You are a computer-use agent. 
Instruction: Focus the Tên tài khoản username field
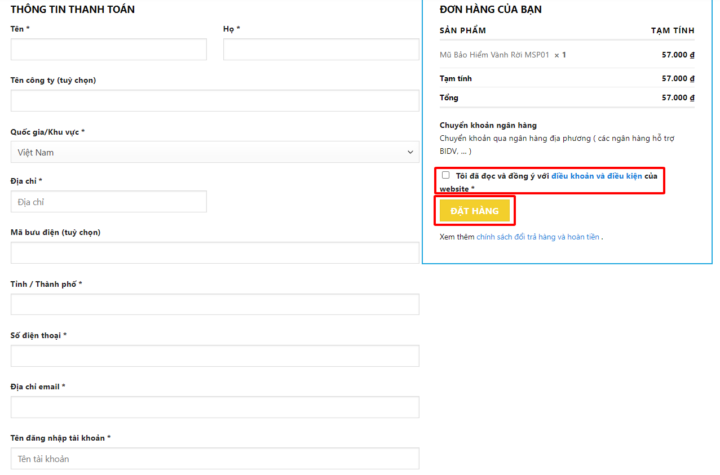[215, 459]
